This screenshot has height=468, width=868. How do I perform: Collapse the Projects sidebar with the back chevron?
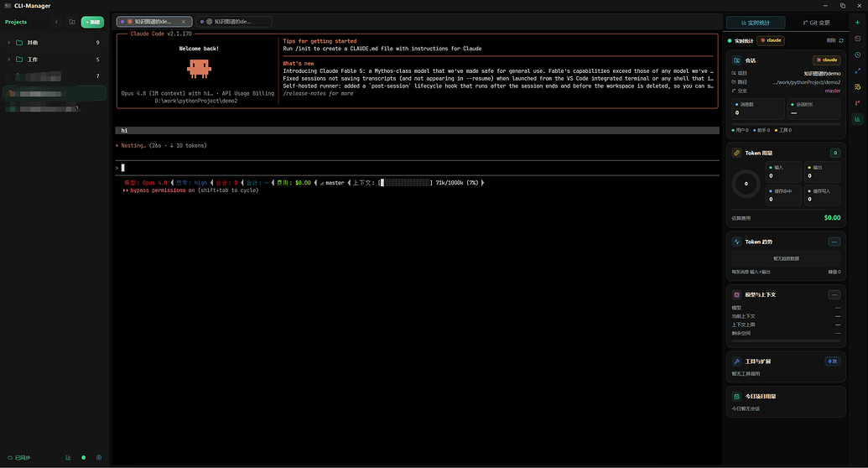[56, 22]
